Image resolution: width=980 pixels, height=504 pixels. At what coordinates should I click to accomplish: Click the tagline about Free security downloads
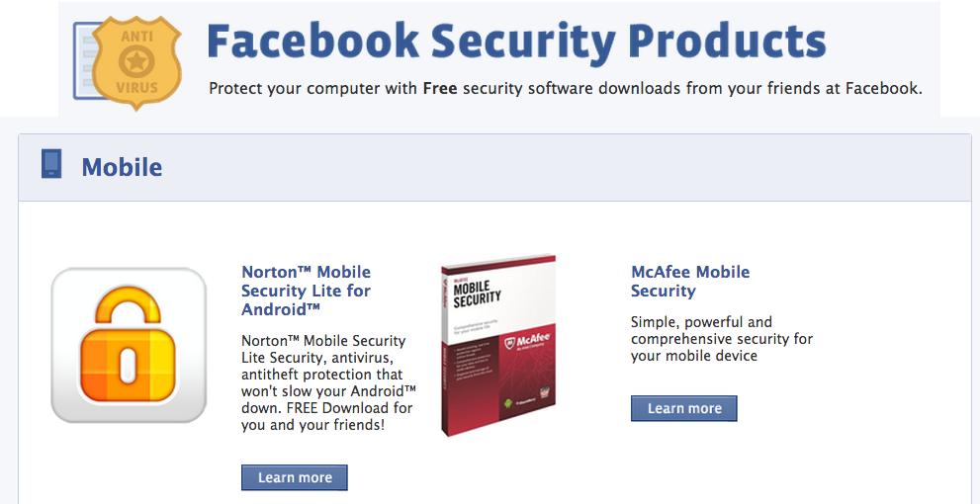click(x=565, y=89)
